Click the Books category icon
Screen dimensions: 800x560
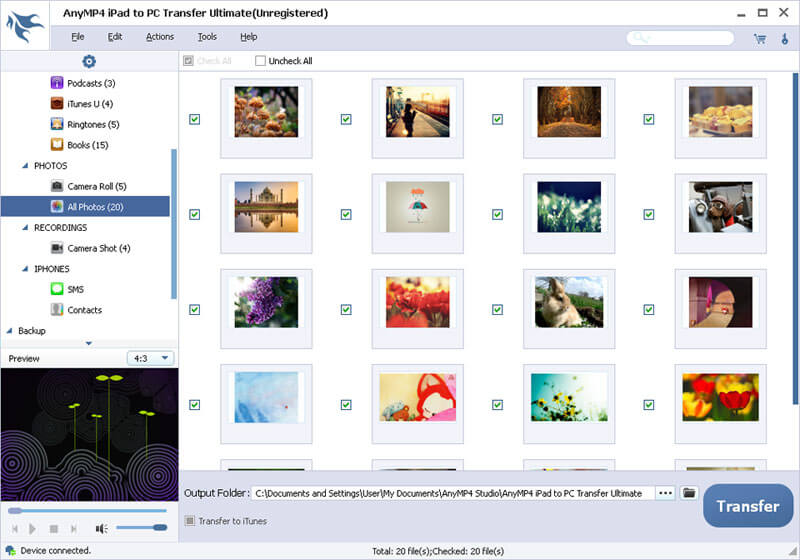[x=57, y=145]
